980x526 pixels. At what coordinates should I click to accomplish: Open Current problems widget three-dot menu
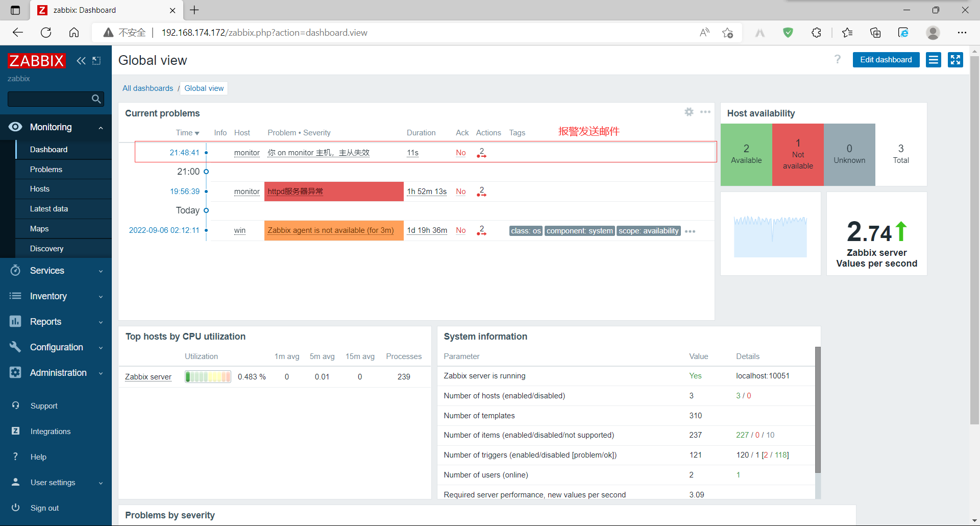[705, 112]
